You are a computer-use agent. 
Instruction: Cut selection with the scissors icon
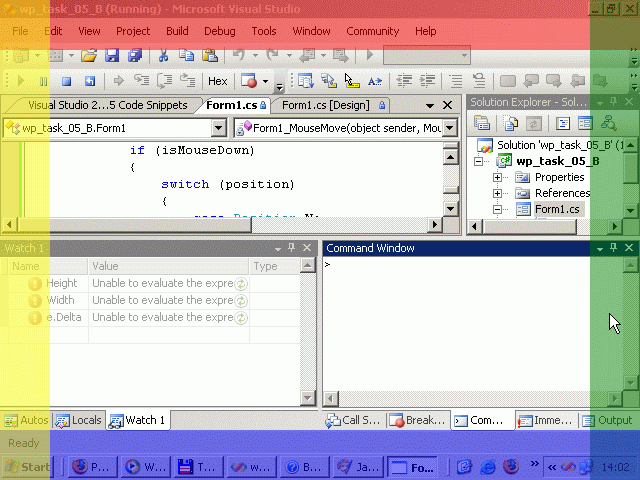point(164,55)
